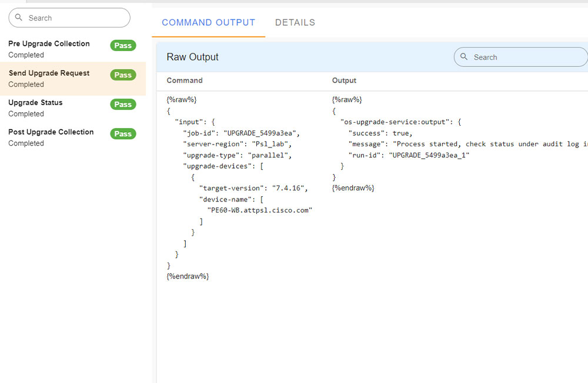Click the "upgrade-type": "parallel" line
588x383 pixels.
(238, 155)
